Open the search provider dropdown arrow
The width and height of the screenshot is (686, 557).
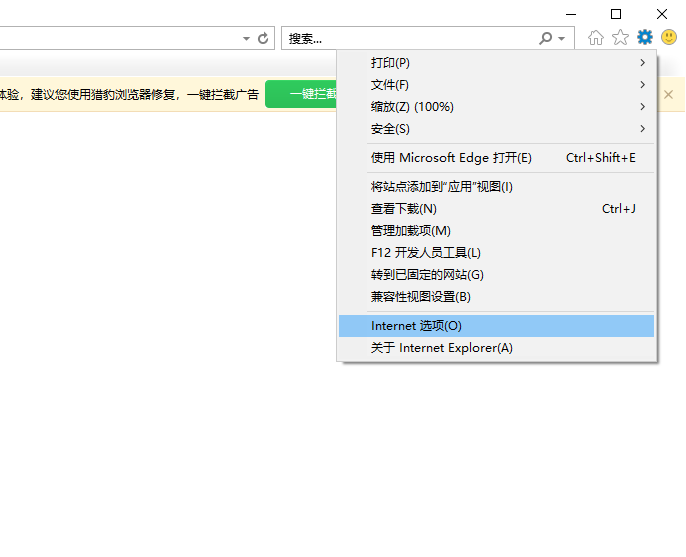561,39
